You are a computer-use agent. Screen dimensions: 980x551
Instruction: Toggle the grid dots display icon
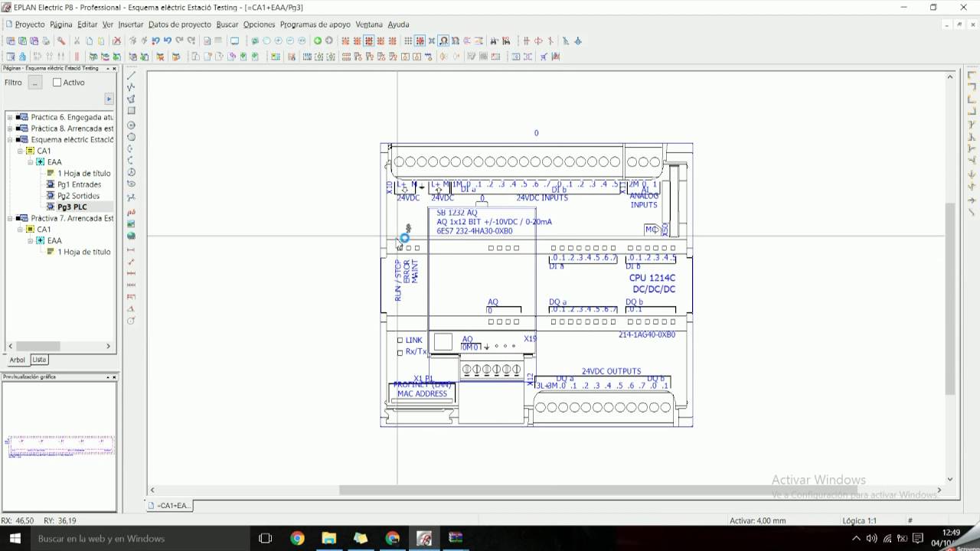coord(408,41)
